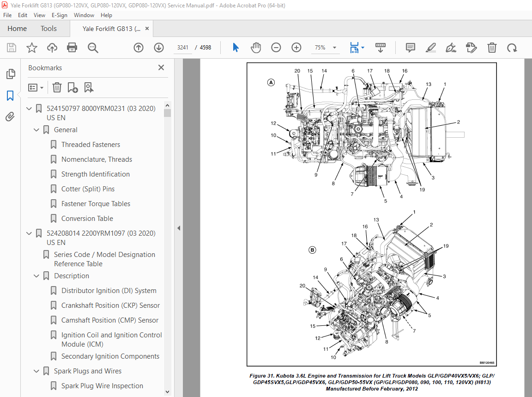Viewport: 532px width, 397px height.
Task: Zoom in with the plus button
Action: point(296,48)
